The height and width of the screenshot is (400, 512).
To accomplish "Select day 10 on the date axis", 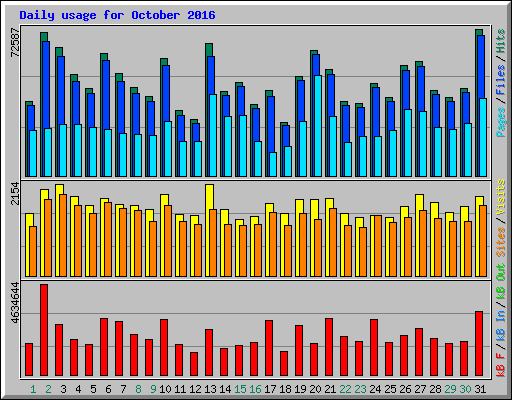I will 165,389.
